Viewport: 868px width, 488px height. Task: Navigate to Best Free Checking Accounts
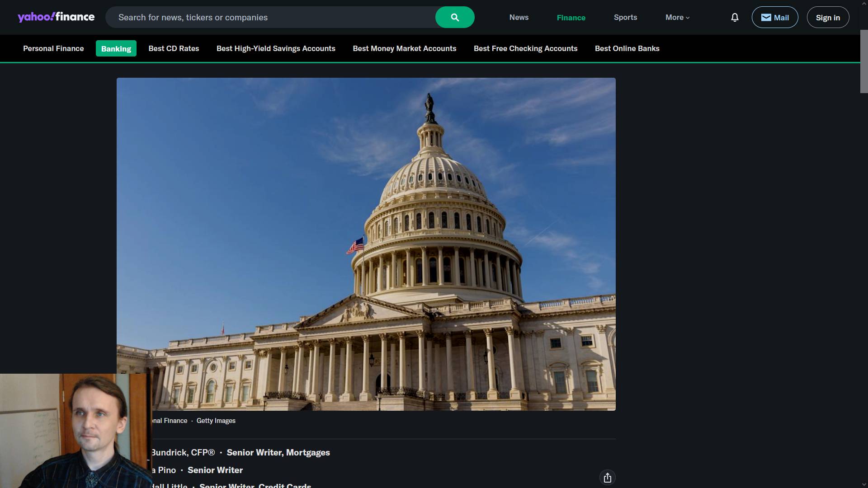point(525,48)
